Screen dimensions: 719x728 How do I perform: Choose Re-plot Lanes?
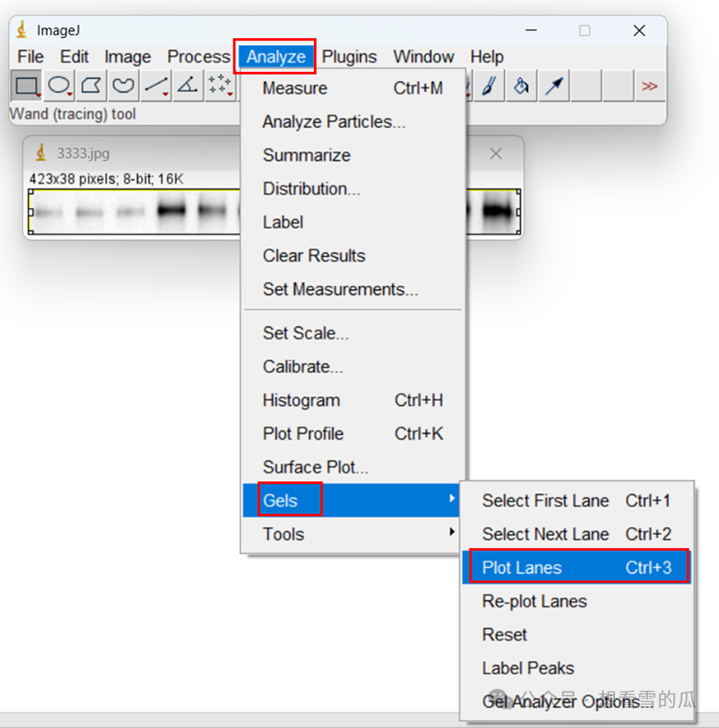pos(576,602)
